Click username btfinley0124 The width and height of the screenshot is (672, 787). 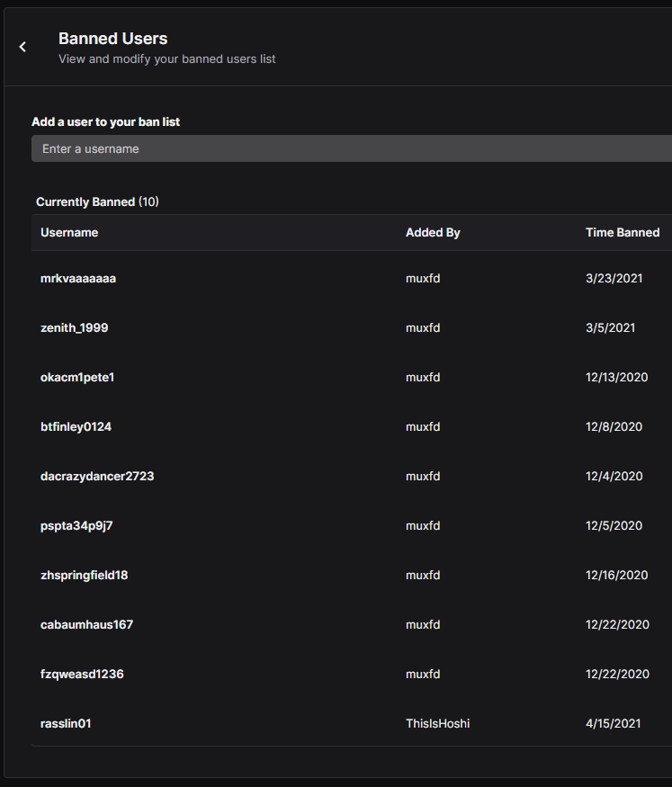(x=76, y=426)
